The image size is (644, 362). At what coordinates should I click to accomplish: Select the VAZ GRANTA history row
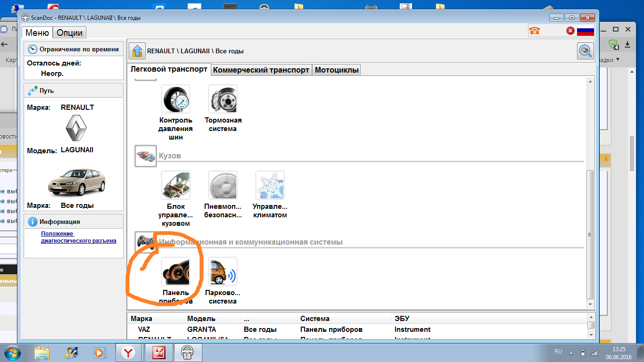coord(357,329)
